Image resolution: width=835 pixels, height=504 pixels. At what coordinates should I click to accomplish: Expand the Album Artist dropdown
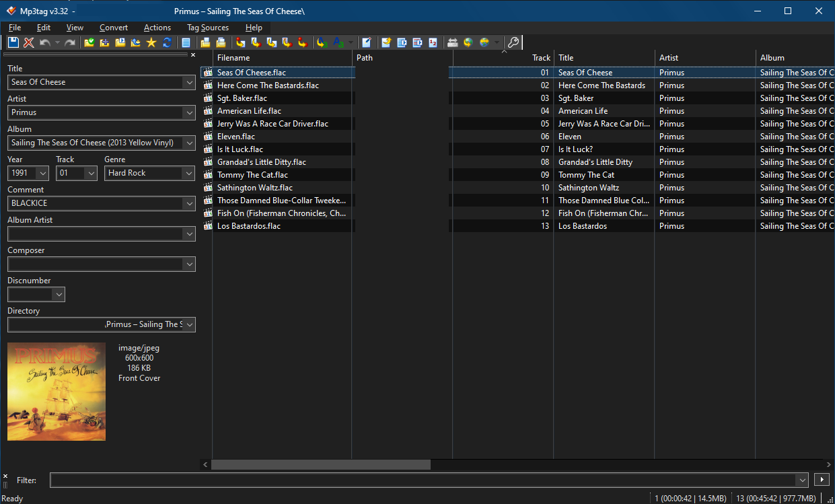(x=188, y=233)
